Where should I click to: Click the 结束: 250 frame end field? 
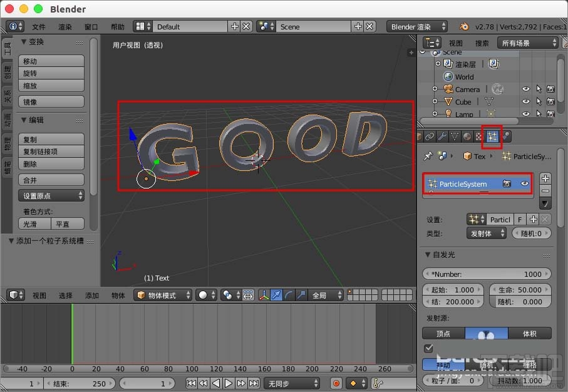(x=80, y=383)
